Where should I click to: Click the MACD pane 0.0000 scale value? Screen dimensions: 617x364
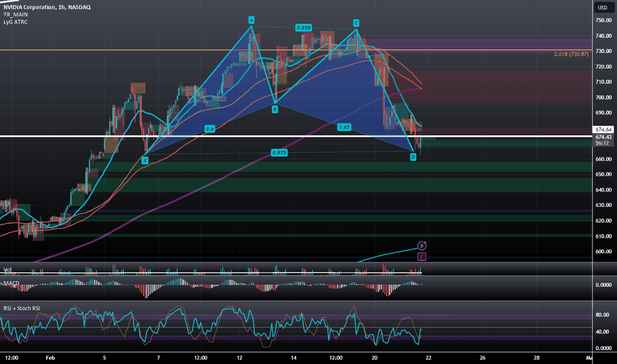click(603, 285)
